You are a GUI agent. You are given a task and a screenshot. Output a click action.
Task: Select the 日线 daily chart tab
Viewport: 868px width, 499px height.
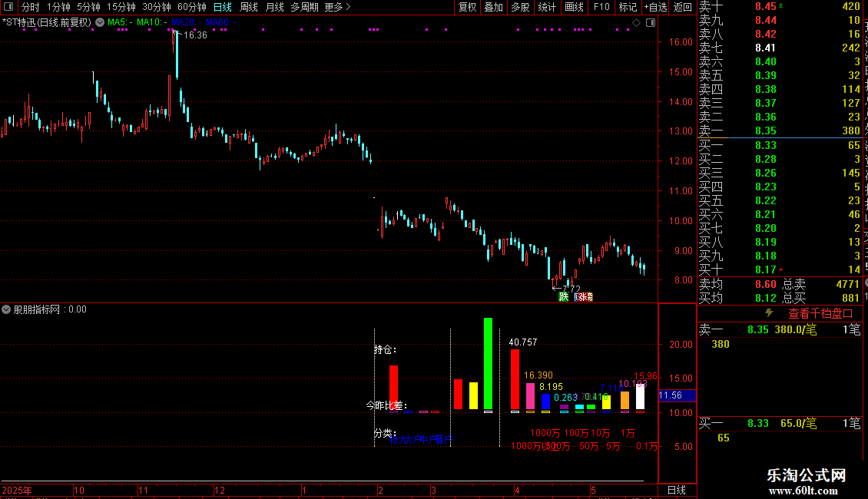coord(223,7)
